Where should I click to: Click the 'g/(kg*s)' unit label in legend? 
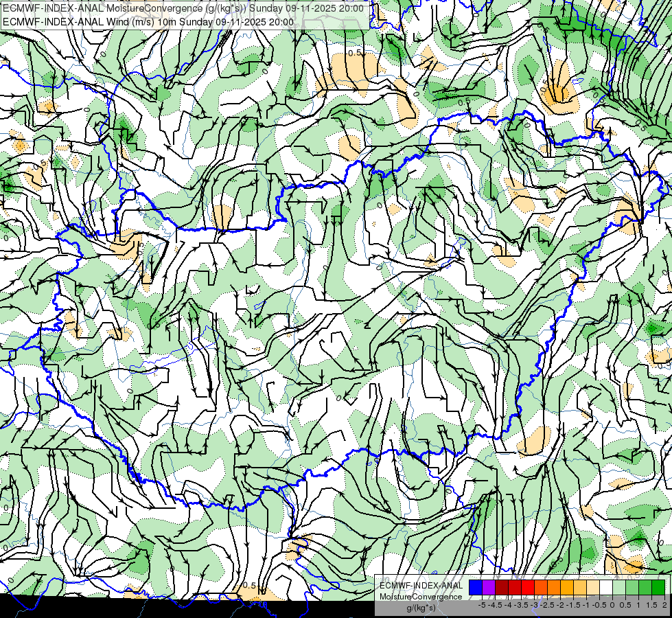tap(421, 608)
